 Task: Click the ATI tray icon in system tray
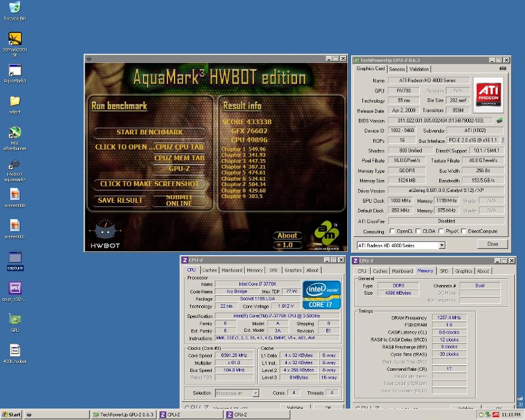[x=496, y=415]
